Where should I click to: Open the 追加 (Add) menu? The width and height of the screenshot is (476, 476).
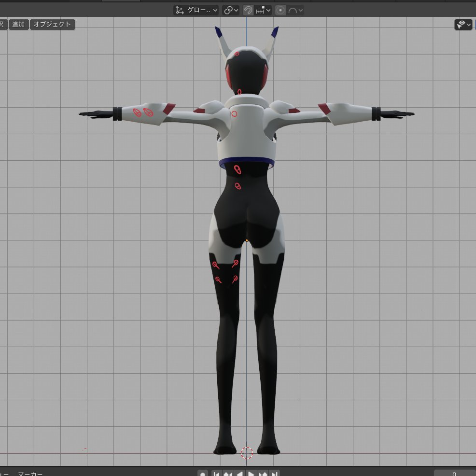18,24
